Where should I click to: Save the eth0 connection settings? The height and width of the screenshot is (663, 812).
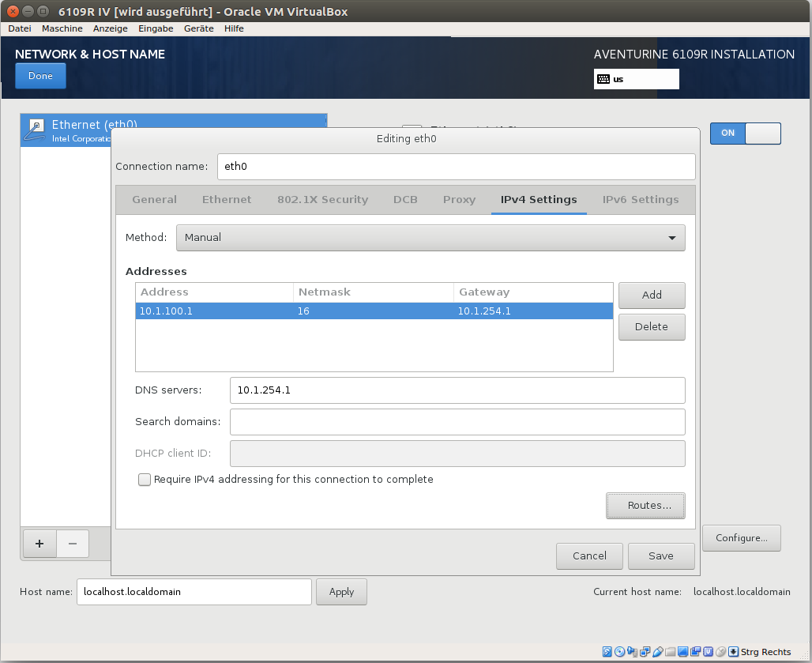tap(661, 556)
